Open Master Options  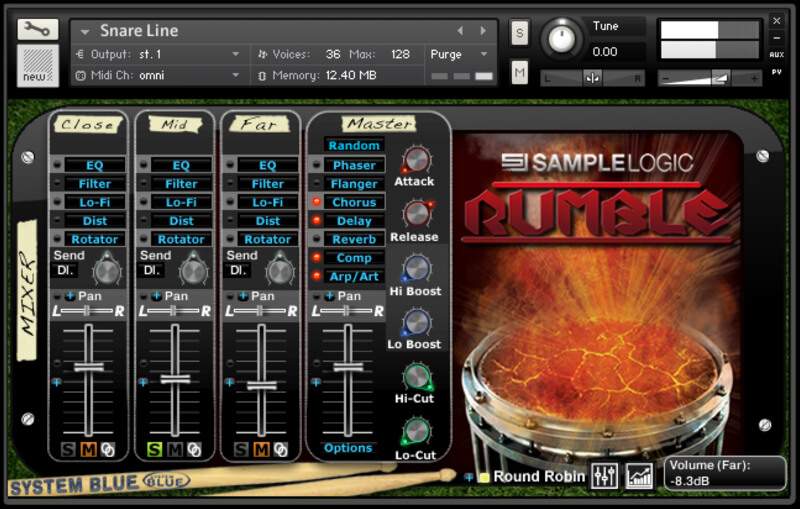[x=348, y=448]
